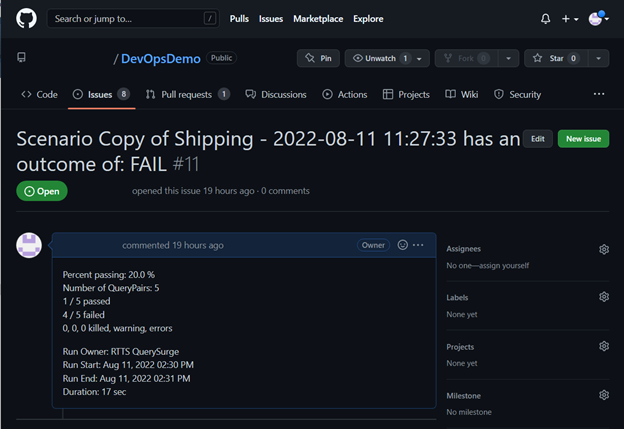Open the Actions tab

pos(345,94)
